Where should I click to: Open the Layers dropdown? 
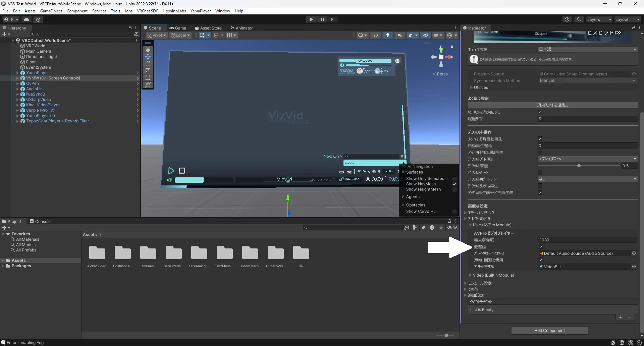coord(599,19)
